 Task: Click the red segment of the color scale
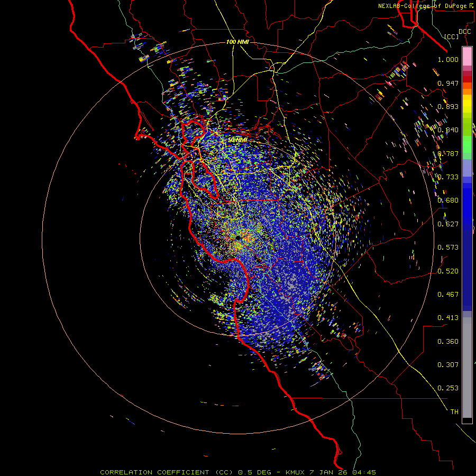(x=467, y=79)
